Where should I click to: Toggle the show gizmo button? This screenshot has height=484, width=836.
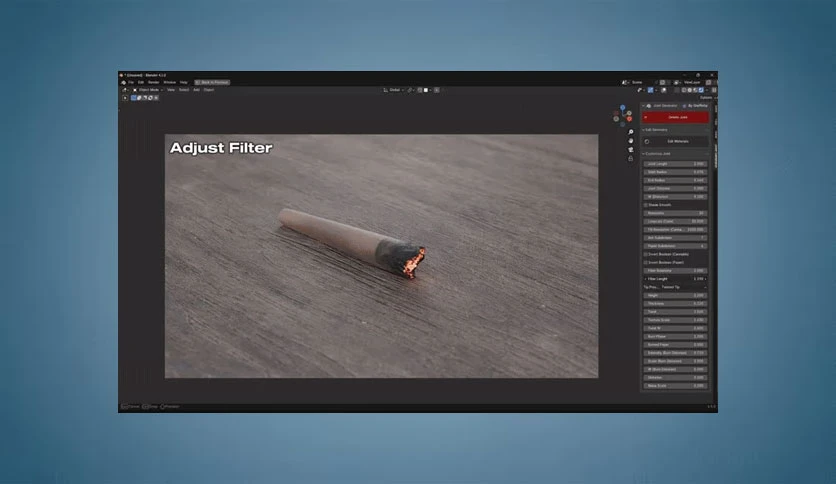651,90
